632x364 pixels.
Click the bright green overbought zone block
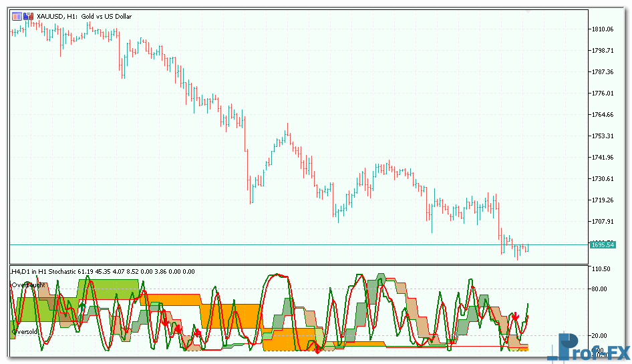107,289
